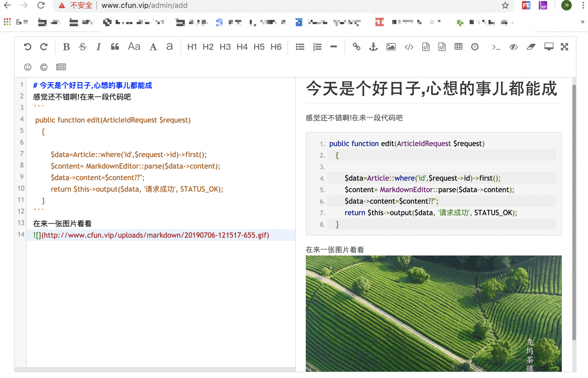This screenshot has height=378, width=588.
Task: Click the undo icon in editor toolbar
Action: (28, 47)
